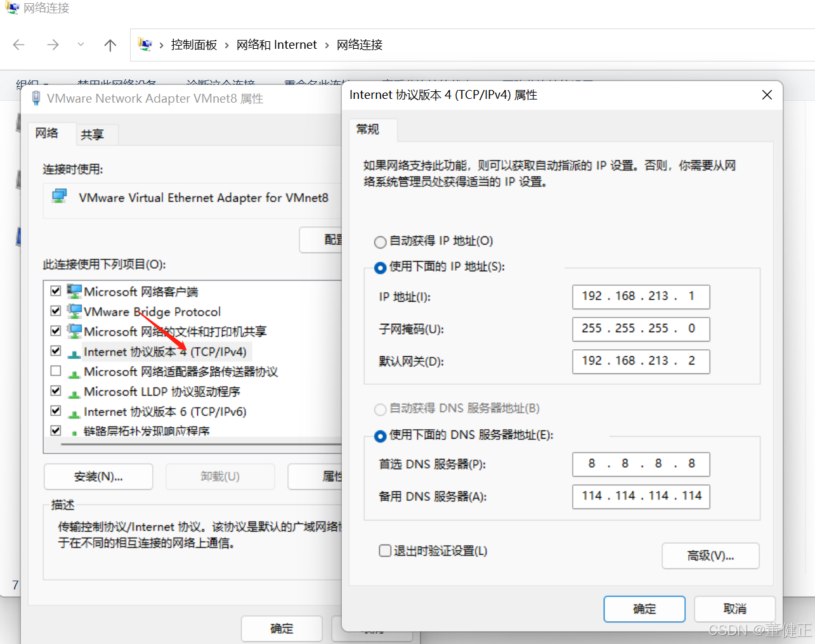Viewport: 815px width, 644px height.
Task: Open 高级(V)... settings
Action: pyautogui.click(x=710, y=556)
